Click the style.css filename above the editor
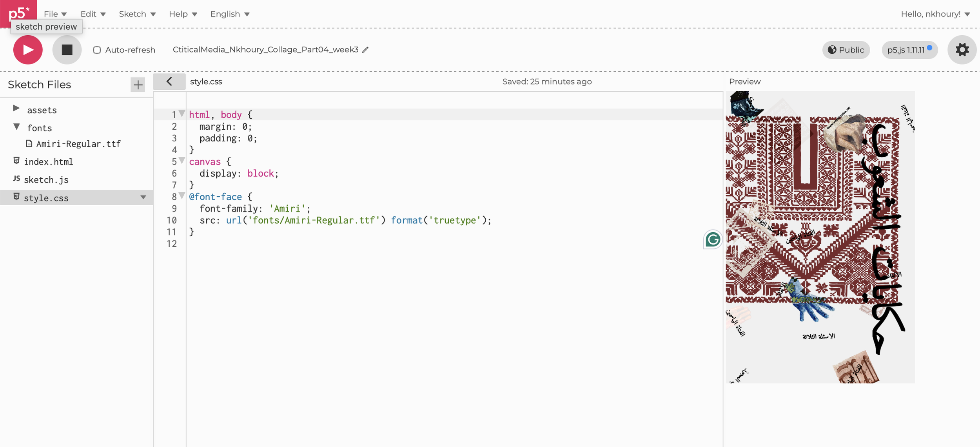The height and width of the screenshot is (447, 980). pyautogui.click(x=206, y=81)
